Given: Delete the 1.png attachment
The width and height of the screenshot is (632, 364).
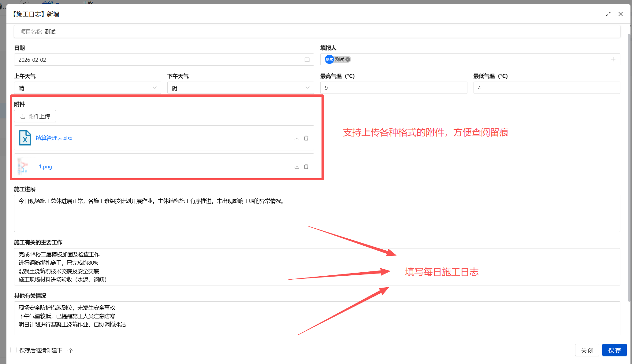Looking at the screenshot, I should point(306,167).
